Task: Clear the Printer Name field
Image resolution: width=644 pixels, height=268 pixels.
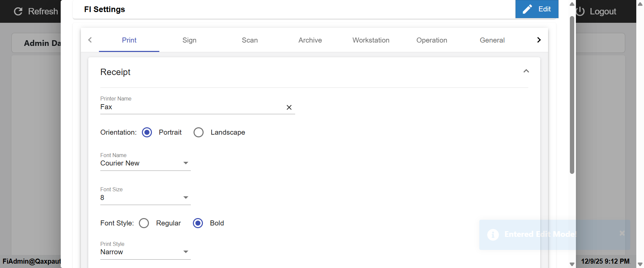Action: click(x=289, y=107)
